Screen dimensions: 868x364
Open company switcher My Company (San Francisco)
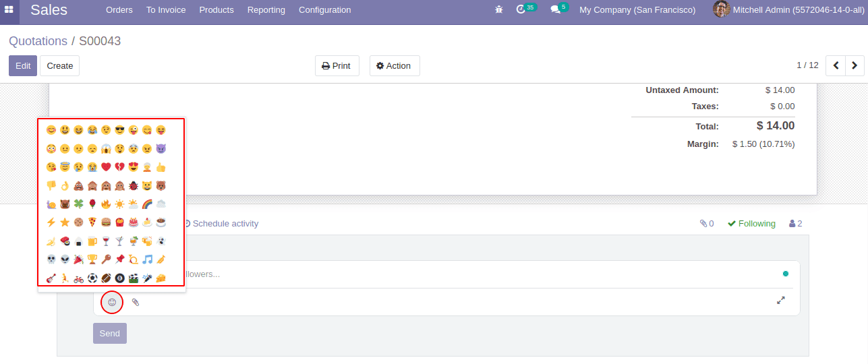(637, 10)
